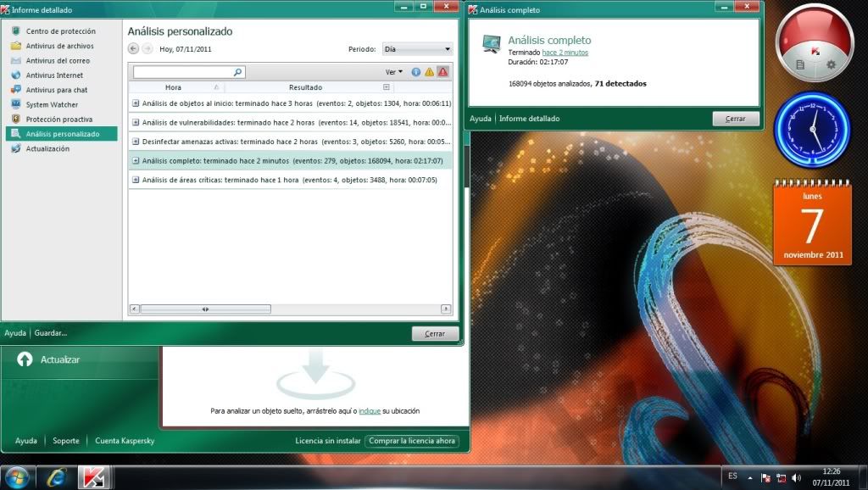Screen dimensions: 868x490
Task: Click Cerrar button in Análisis completo window
Action: click(x=736, y=119)
